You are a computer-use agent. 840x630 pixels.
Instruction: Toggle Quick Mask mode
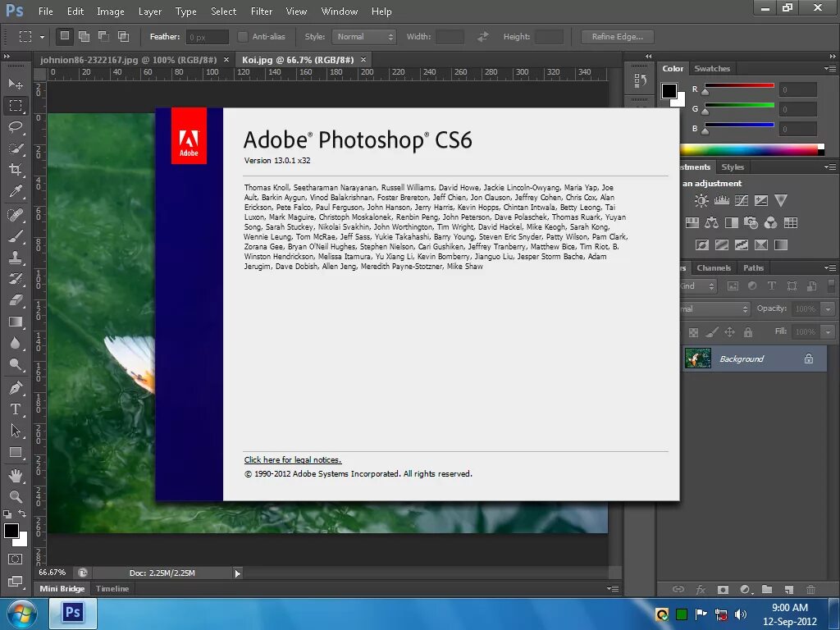[x=16, y=559]
